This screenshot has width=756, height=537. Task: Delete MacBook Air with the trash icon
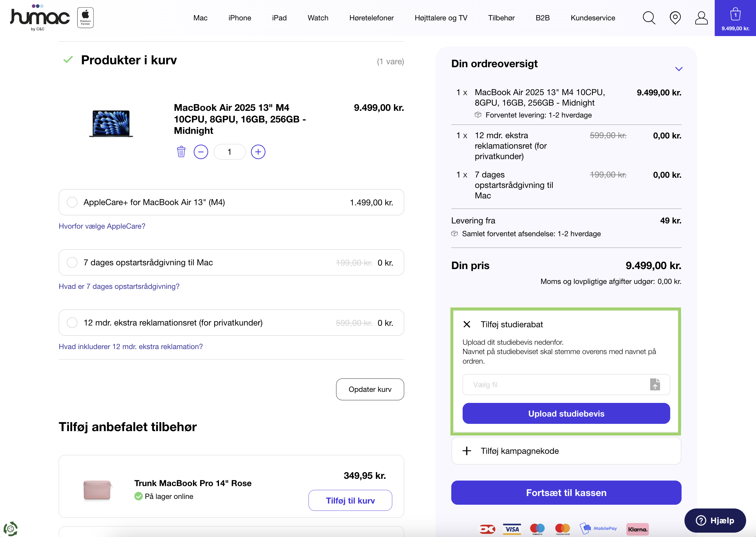point(181,152)
